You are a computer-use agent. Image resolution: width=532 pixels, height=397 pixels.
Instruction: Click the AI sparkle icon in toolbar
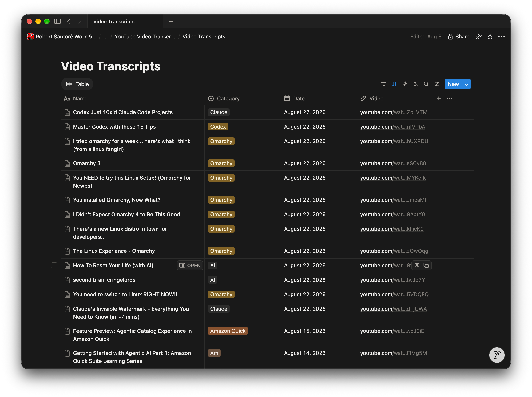tap(415, 84)
